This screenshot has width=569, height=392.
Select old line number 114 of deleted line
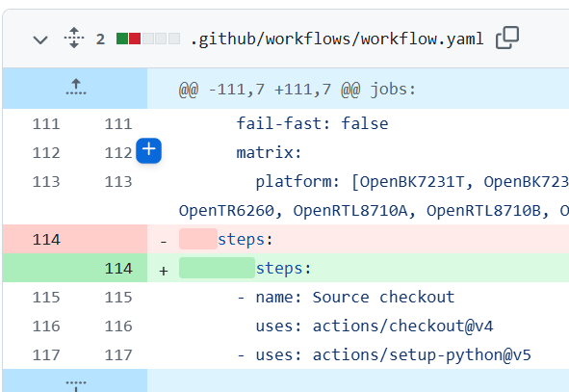pyautogui.click(x=46, y=240)
